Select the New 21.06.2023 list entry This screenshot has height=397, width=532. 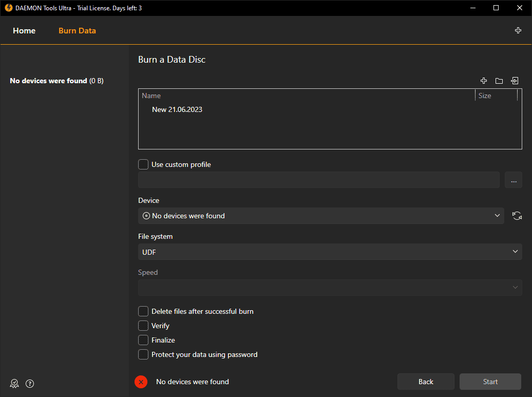[x=177, y=109]
